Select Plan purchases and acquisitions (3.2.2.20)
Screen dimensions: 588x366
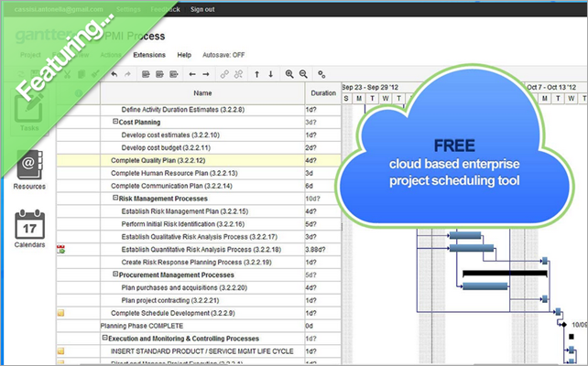point(184,288)
